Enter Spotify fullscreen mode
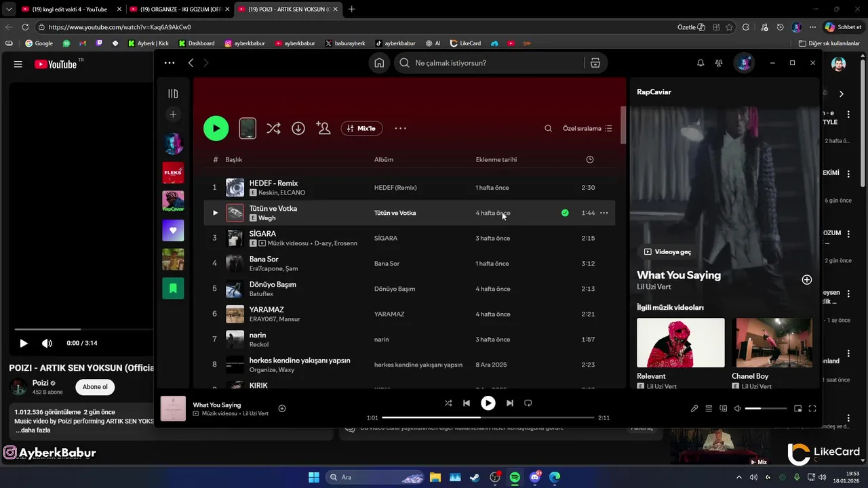Screen dimensions: 868x488 pyautogui.click(x=812, y=409)
